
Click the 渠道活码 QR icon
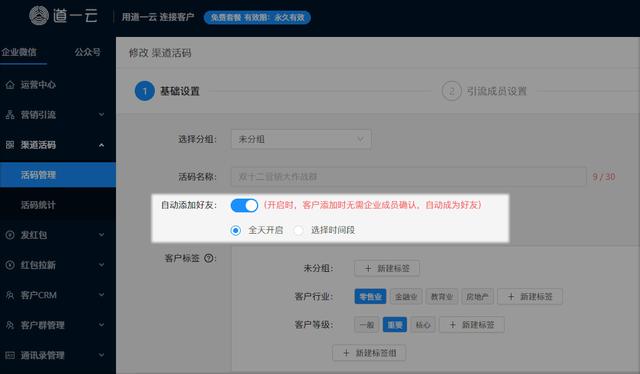(10, 145)
